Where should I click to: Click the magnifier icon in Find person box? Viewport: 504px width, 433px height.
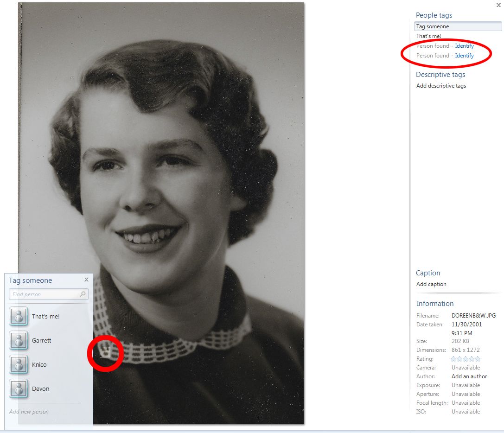coord(82,294)
